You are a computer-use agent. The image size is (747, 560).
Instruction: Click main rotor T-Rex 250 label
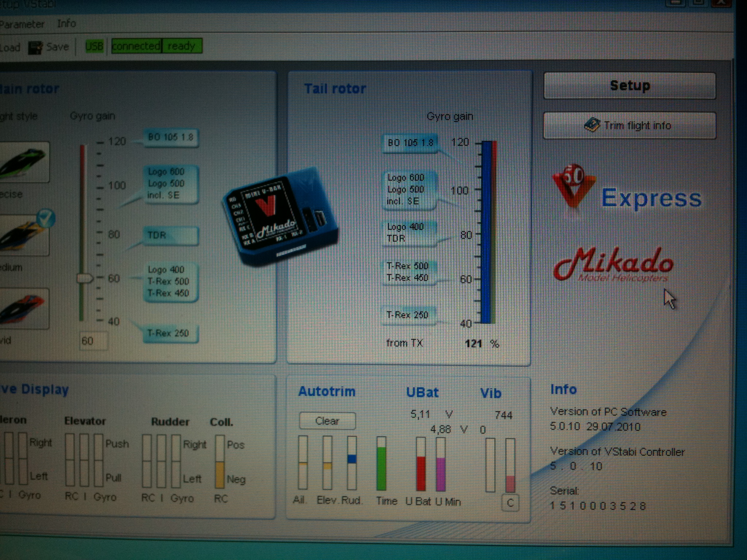tap(171, 333)
